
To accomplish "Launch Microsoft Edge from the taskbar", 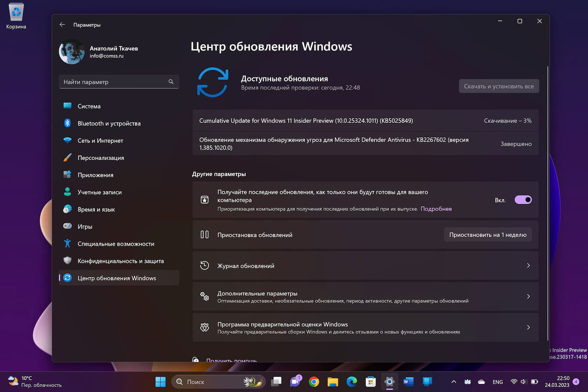I will click(x=352, y=382).
